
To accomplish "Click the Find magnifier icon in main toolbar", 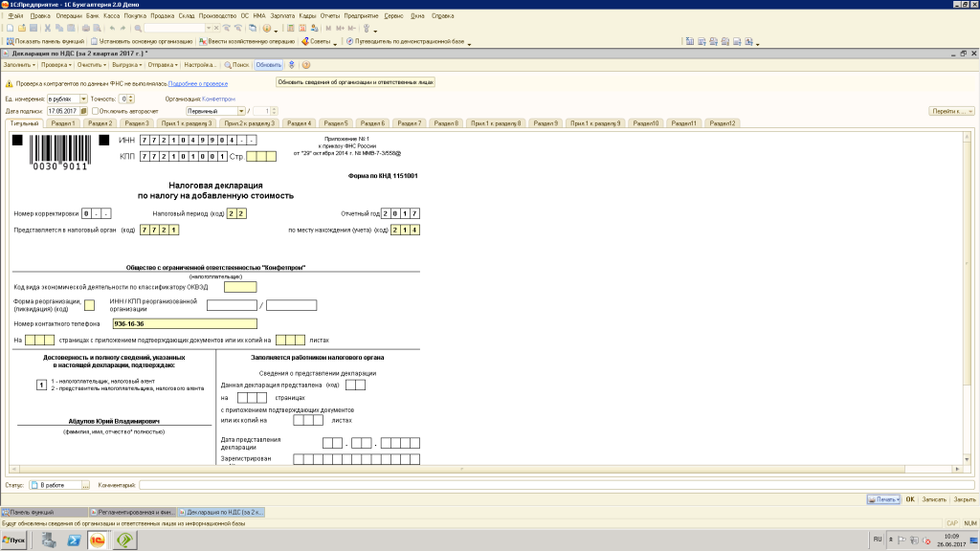I will 138,28.
